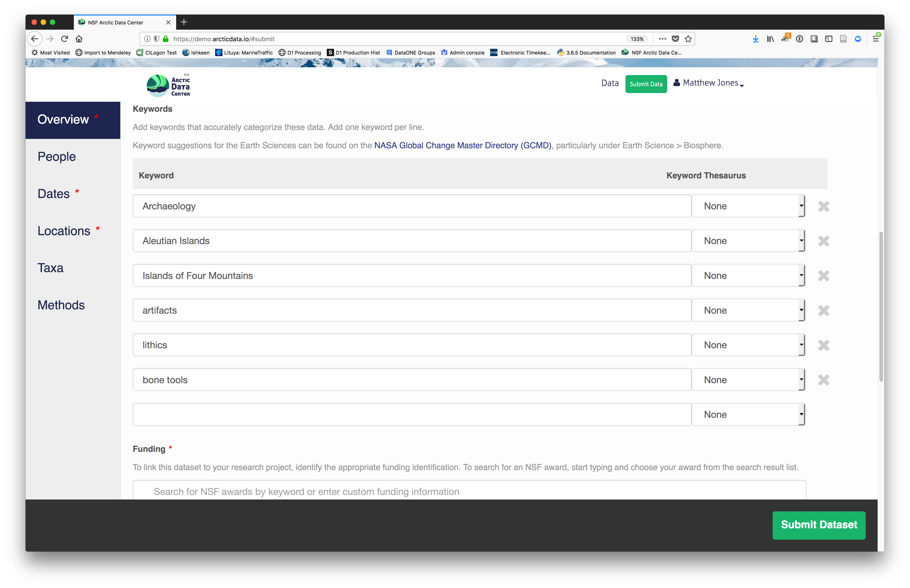910x588 pixels.
Task: Open NASA Global Change Master Directory link
Action: [x=463, y=146]
